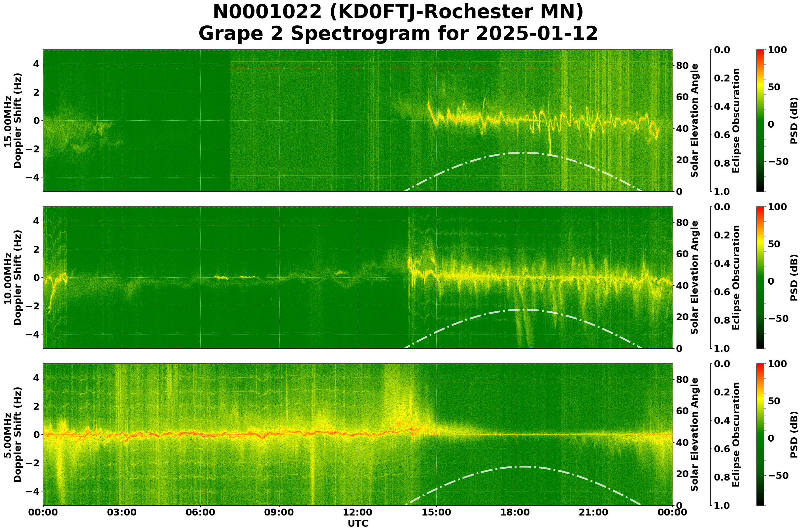
Task: Click the bottom panel PSD colorbar
Action: click(760, 435)
